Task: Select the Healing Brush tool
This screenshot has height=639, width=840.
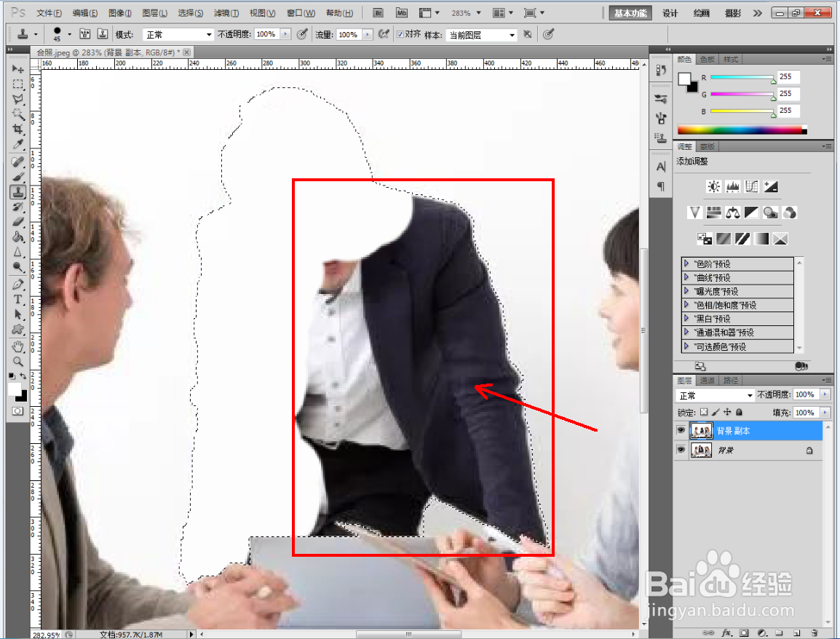Action: [17, 162]
